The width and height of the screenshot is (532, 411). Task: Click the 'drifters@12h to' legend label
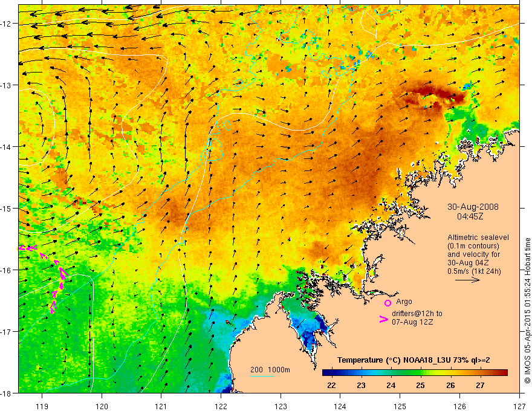[x=417, y=314]
